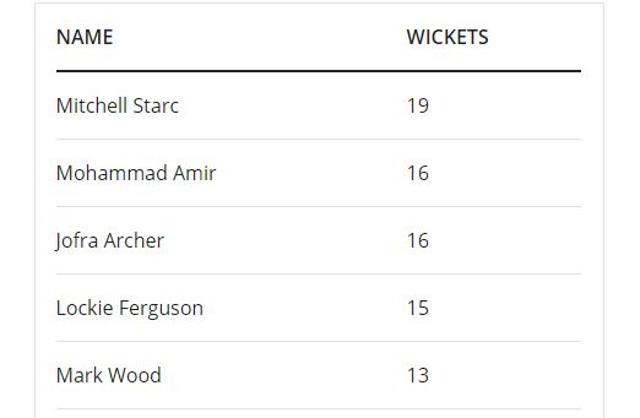Click the word Mitchell in first row
The width and height of the screenshot is (640, 418).
(92, 106)
